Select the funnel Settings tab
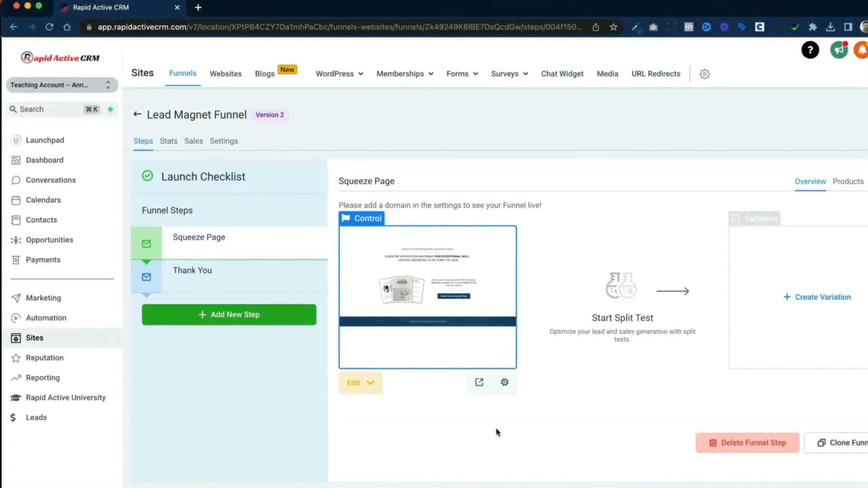868x488 pixels. point(223,141)
